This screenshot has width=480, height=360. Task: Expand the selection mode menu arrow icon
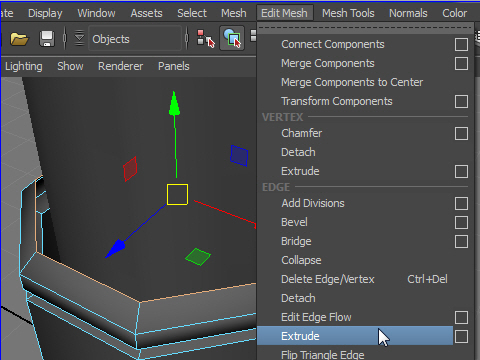point(79,38)
